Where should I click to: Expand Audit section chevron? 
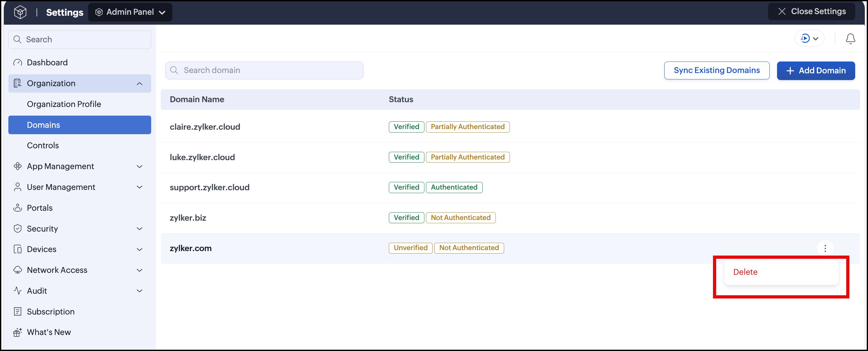click(x=140, y=291)
